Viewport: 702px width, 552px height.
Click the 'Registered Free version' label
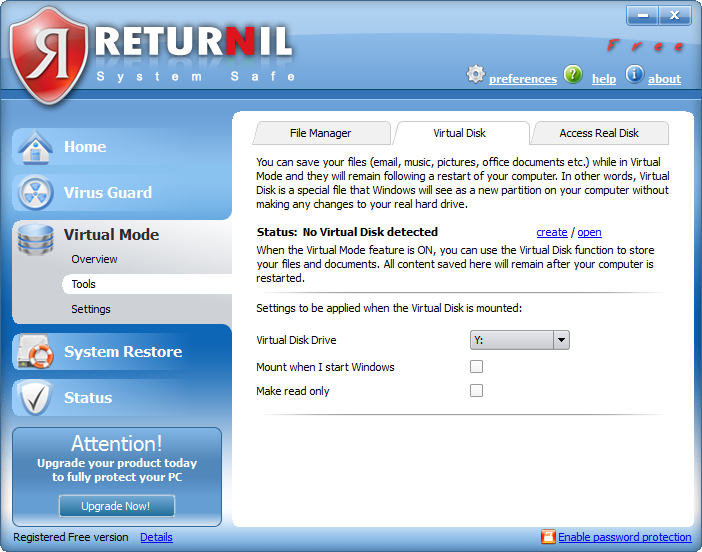tap(71, 537)
